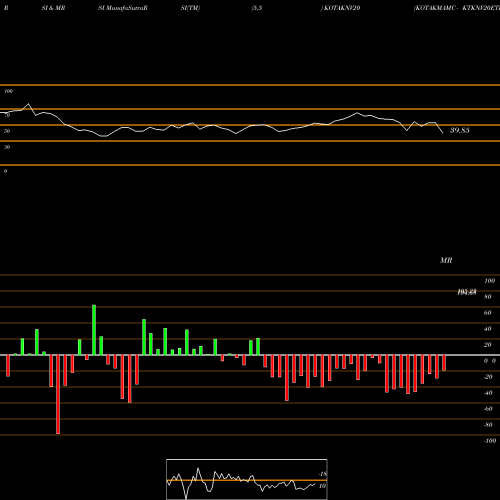500x500 pixels.
Task: Click the positive '40' label on MR axis
Action: tap(488, 329)
